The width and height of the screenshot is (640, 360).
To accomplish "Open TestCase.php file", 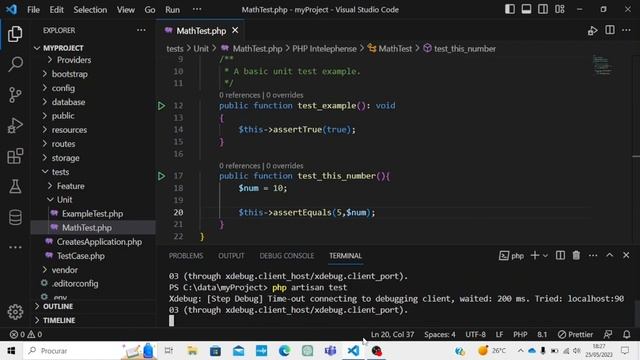I will (80, 256).
